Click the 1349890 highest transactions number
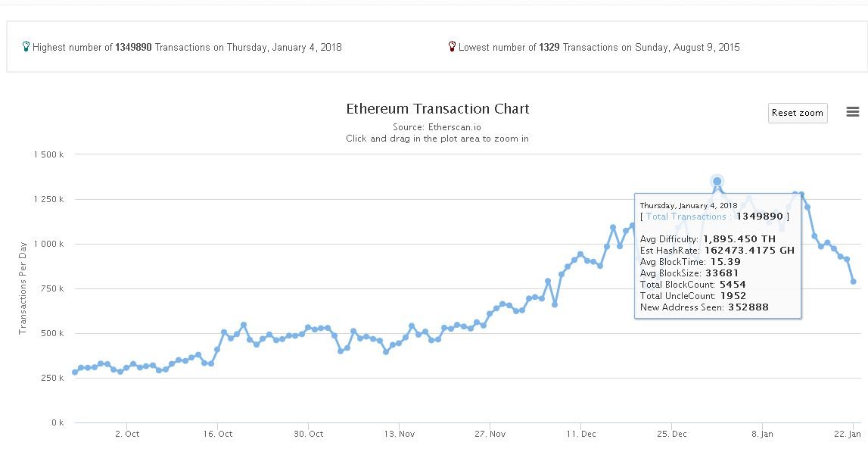The image size is (868, 455). click(133, 47)
